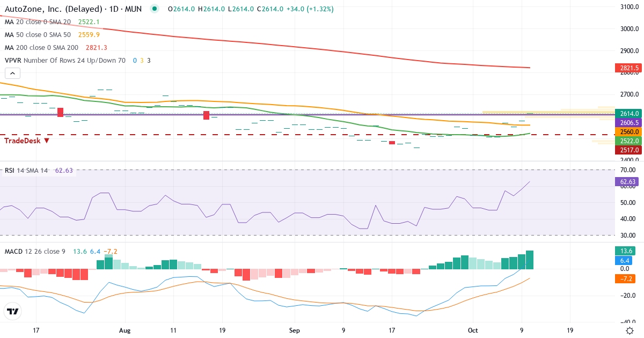
Task: Collapse the indicator legend chevron
Action: coord(13,74)
